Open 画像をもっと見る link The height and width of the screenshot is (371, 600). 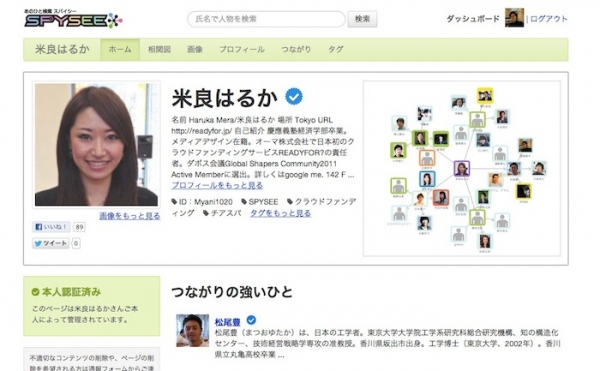coord(130,216)
